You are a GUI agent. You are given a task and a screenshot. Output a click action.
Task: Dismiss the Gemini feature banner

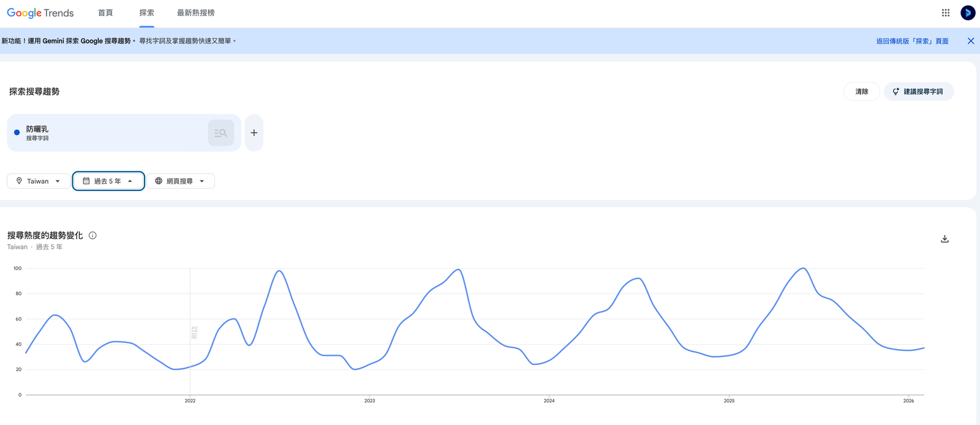click(x=970, y=40)
